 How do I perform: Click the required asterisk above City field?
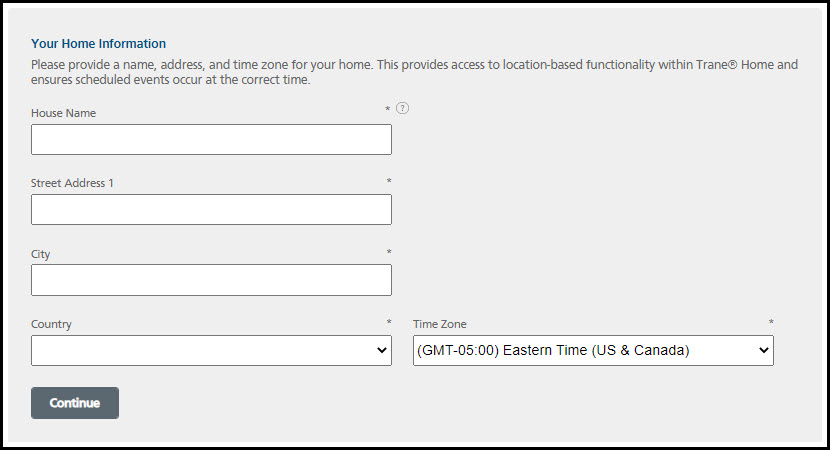point(389,253)
